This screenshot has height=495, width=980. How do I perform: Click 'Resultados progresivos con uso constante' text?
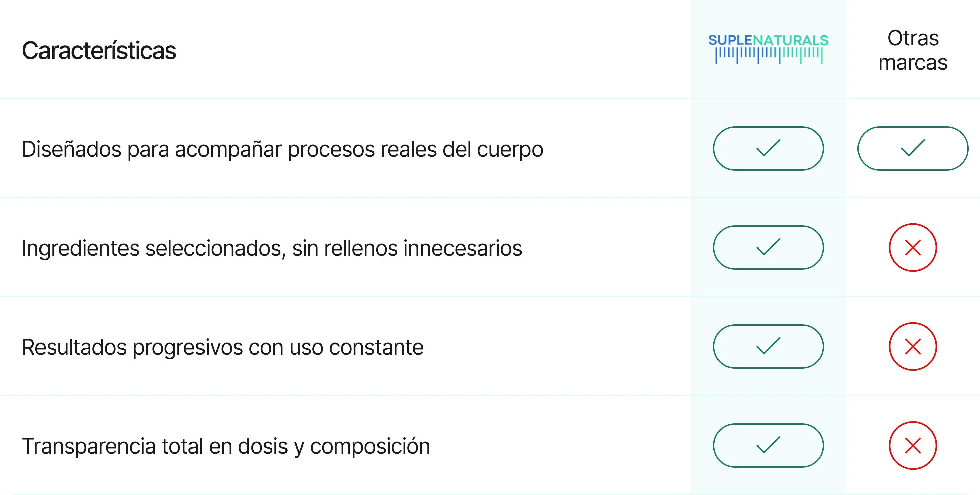click(223, 347)
